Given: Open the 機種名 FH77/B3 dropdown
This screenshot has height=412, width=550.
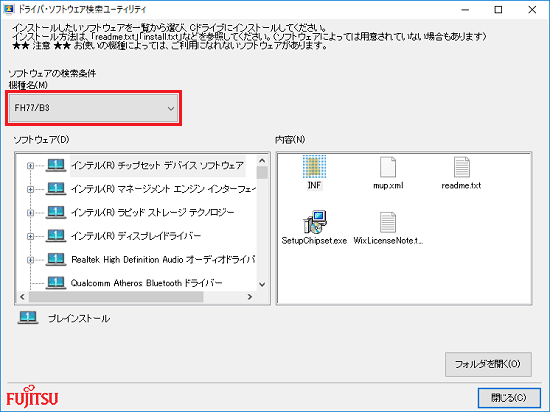Looking at the screenshot, I should pos(93,108).
